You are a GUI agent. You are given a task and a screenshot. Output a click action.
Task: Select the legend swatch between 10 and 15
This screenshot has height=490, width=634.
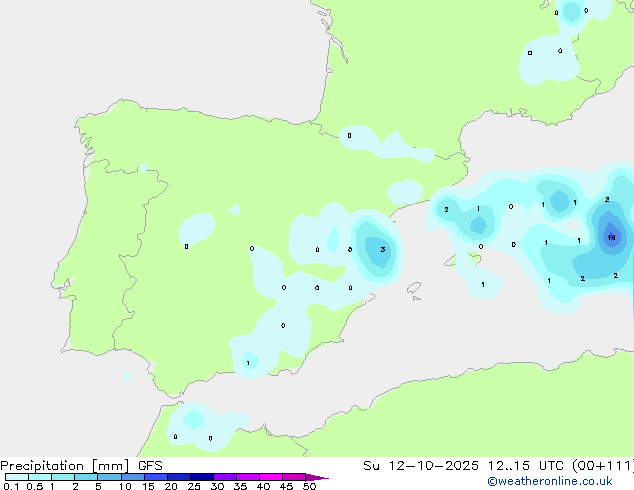pos(133,477)
